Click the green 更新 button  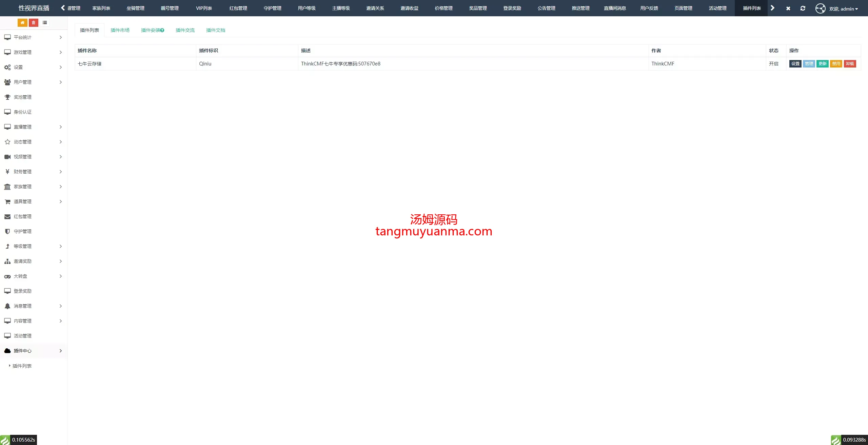pyautogui.click(x=822, y=64)
